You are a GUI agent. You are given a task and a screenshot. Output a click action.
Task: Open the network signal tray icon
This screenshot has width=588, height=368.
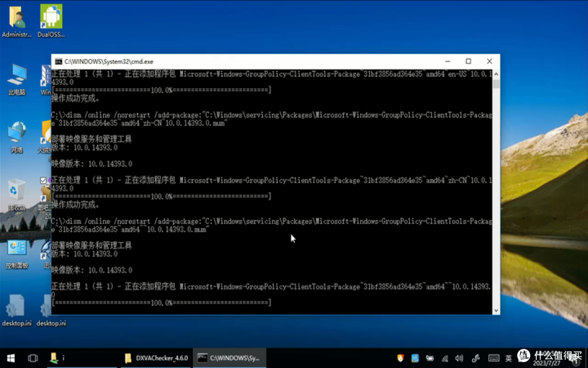click(445, 358)
